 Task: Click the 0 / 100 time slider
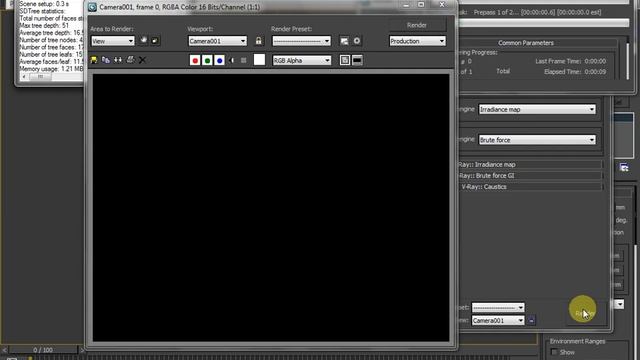click(x=43, y=350)
